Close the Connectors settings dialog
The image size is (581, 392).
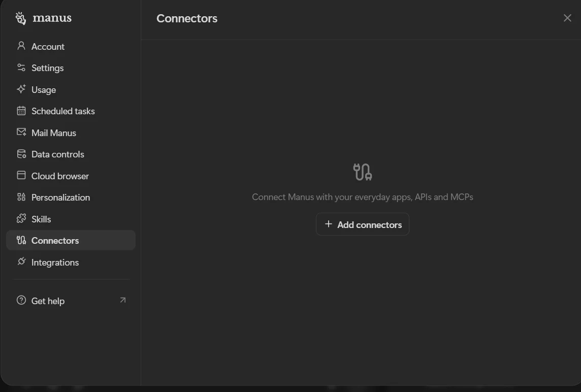pos(567,18)
